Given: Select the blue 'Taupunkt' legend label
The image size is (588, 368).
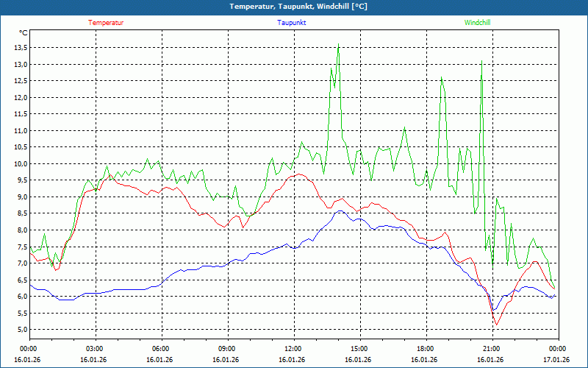Looking at the screenshot, I should (291, 23).
